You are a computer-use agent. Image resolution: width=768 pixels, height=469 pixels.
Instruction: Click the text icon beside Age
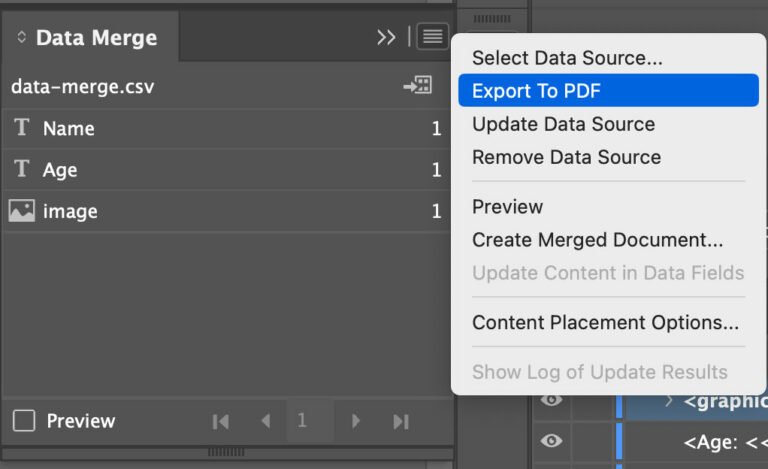[21, 170]
